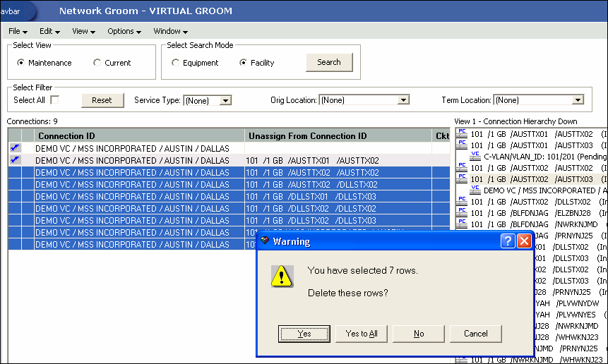The image size is (608, 364).
Task: Click the Connection ID column header
Action: [x=139, y=136]
